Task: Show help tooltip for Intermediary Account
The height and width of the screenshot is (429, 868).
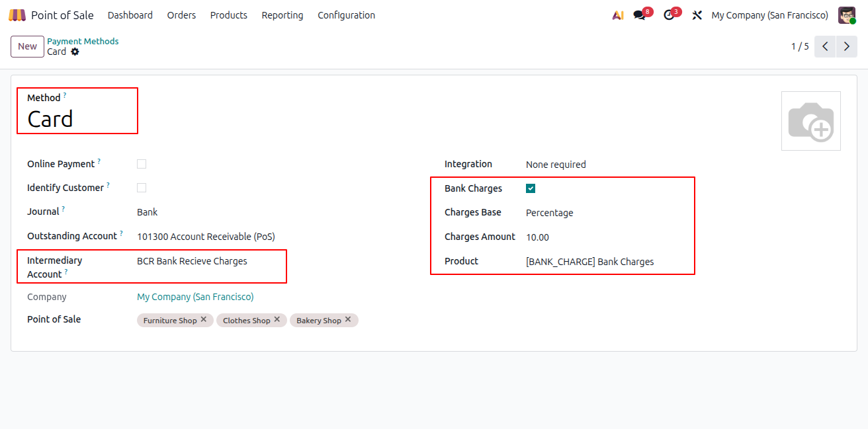Action: click(66, 271)
